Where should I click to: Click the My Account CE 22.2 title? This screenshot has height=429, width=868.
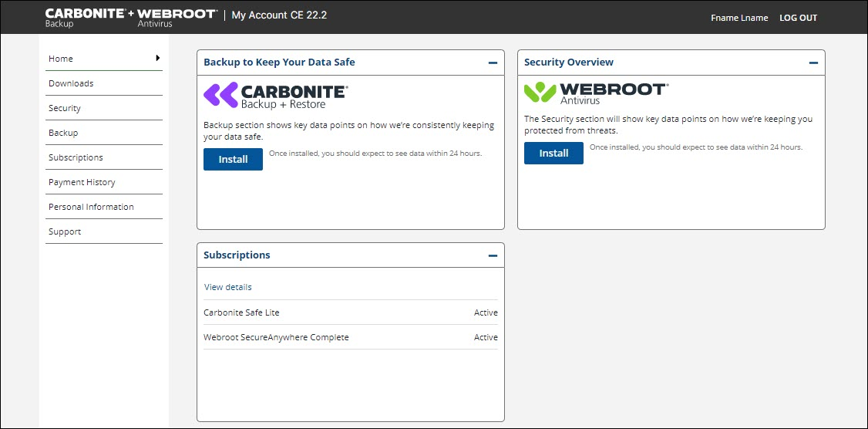coord(279,15)
